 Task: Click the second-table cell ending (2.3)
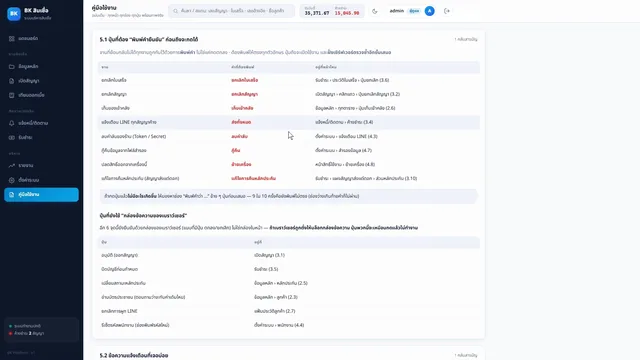point(276,297)
